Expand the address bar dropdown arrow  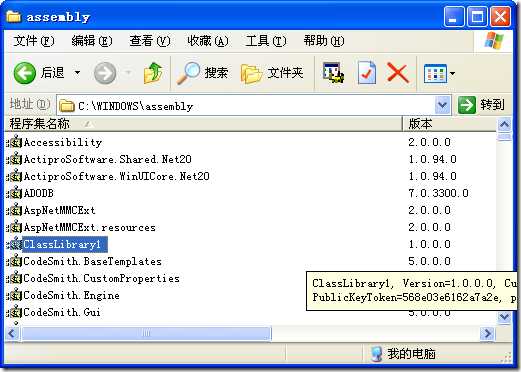pos(443,105)
